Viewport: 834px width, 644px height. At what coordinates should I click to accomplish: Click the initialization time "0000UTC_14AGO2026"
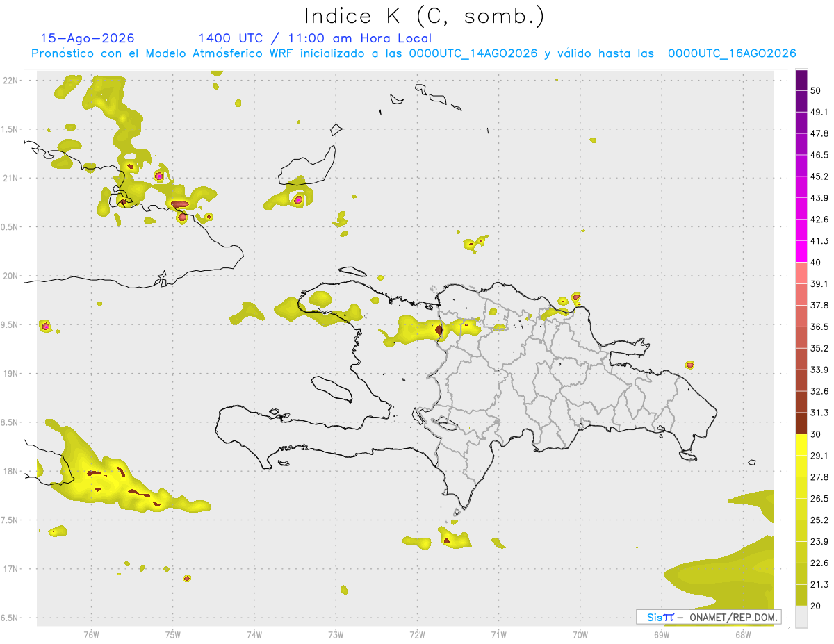pyautogui.click(x=473, y=53)
